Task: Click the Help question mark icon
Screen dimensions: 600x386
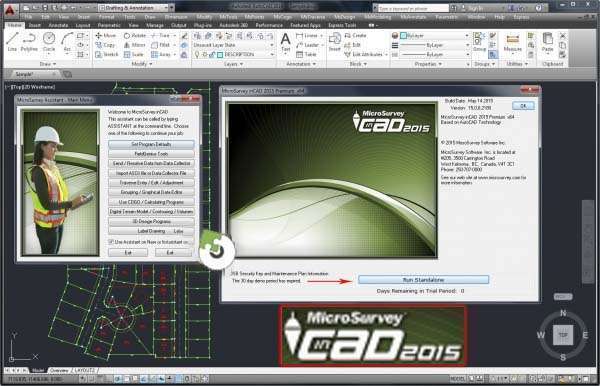Action: 539,8
